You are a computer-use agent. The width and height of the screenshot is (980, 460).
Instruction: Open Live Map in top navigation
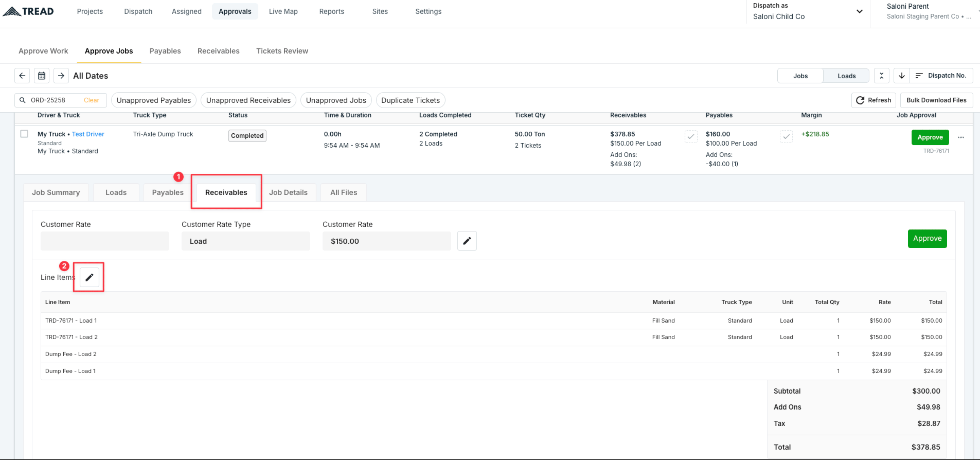pos(283,11)
